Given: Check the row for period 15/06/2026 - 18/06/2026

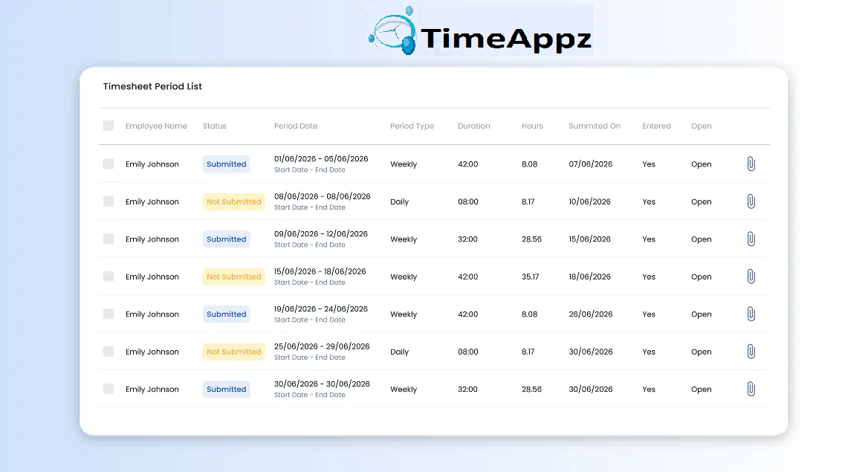Looking at the screenshot, I should pyautogui.click(x=108, y=277).
